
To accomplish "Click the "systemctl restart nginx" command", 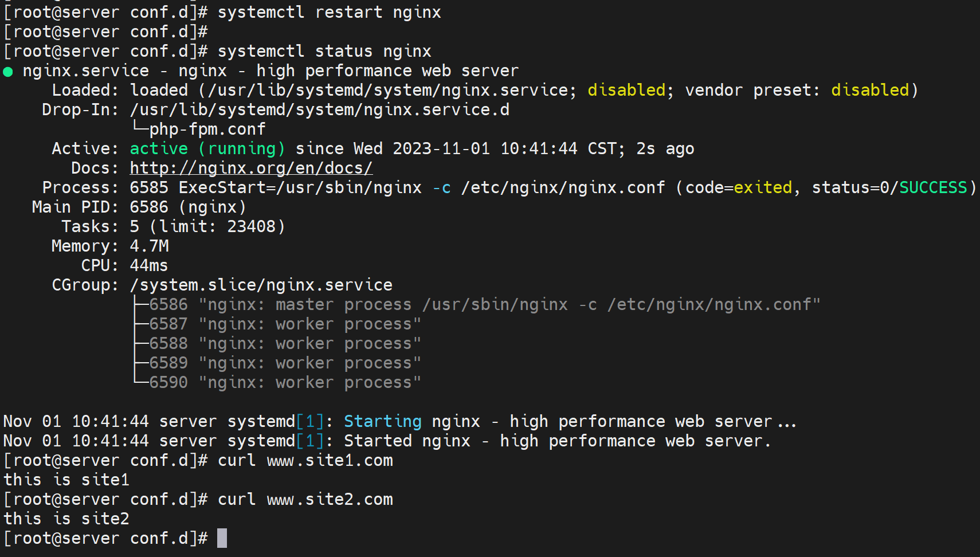I will (x=329, y=12).
